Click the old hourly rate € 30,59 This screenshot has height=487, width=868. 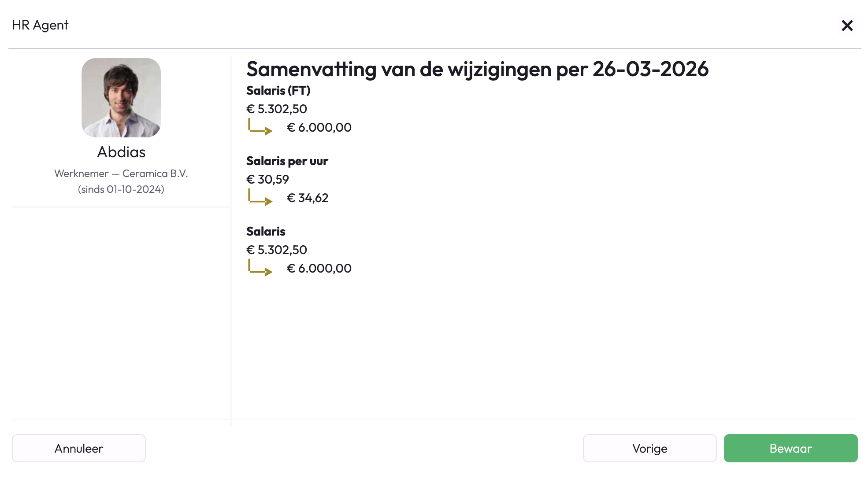coord(267,180)
